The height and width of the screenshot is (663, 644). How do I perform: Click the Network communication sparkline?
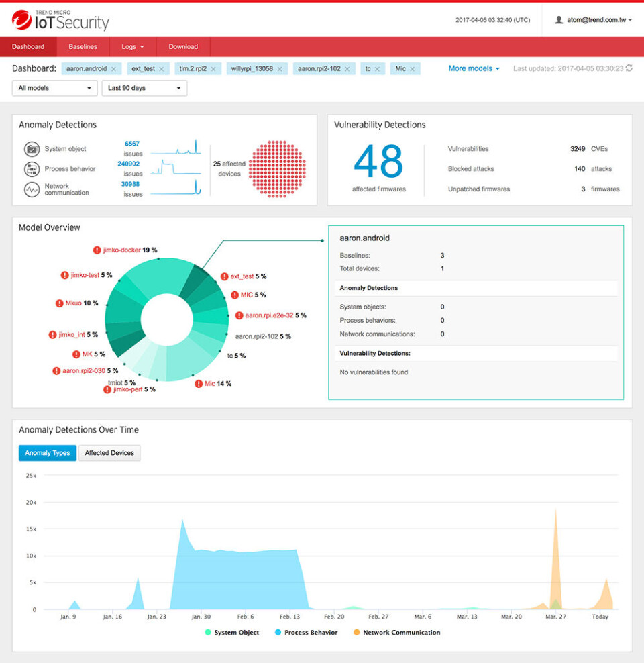[176, 187]
